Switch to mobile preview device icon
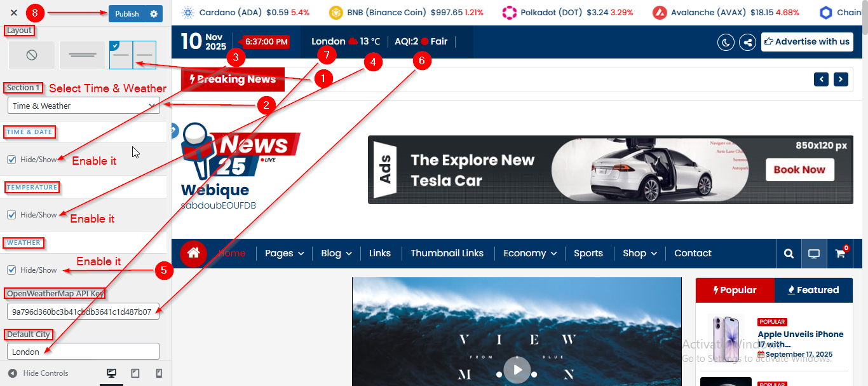Screen dimensions: 868x386 point(159,373)
